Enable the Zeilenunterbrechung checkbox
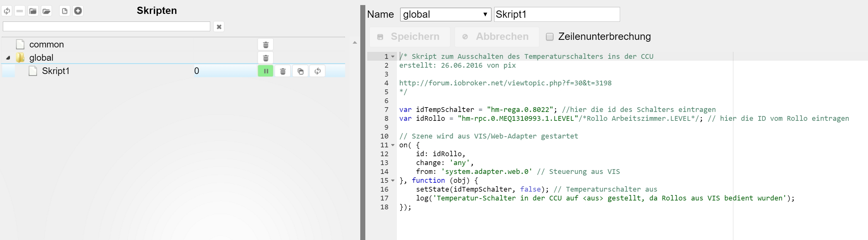The width and height of the screenshot is (868, 240). pyautogui.click(x=550, y=36)
